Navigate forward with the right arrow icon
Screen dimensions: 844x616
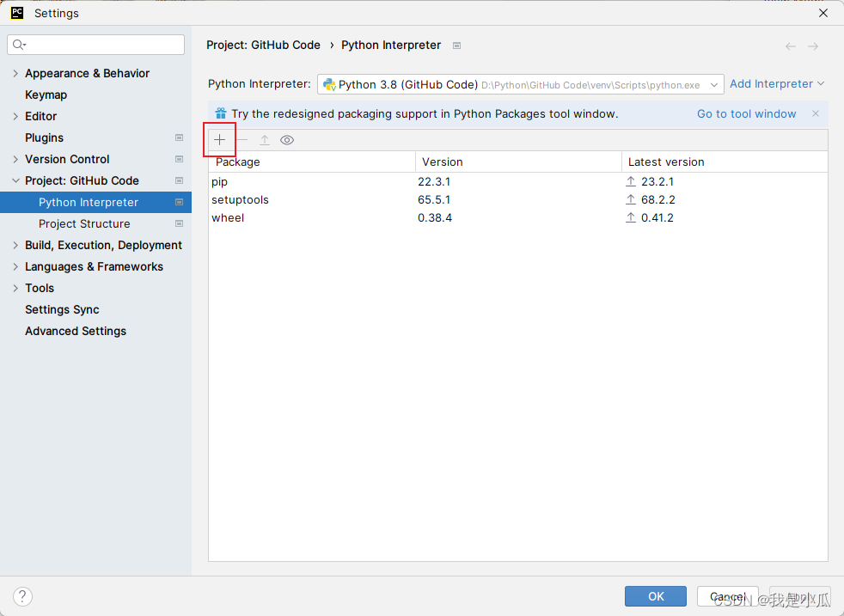(814, 46)
